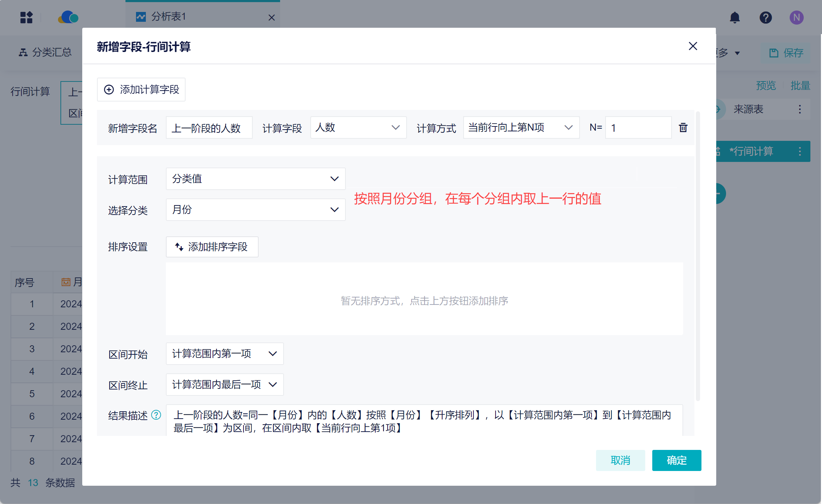Viewport: 822px width, 504px height.
Task: Close the 新增字段-行间计算 dialog
Action: point(693,46)
